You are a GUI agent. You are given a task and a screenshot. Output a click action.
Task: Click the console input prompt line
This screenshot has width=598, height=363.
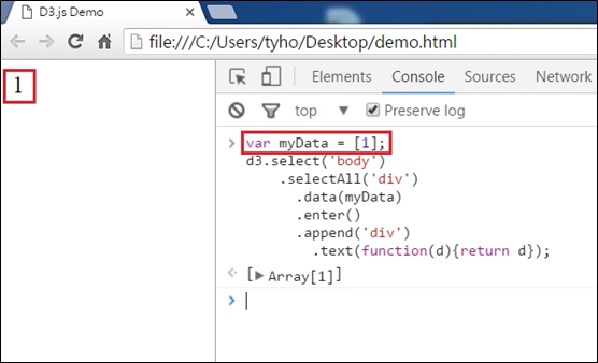click(420, 300)
